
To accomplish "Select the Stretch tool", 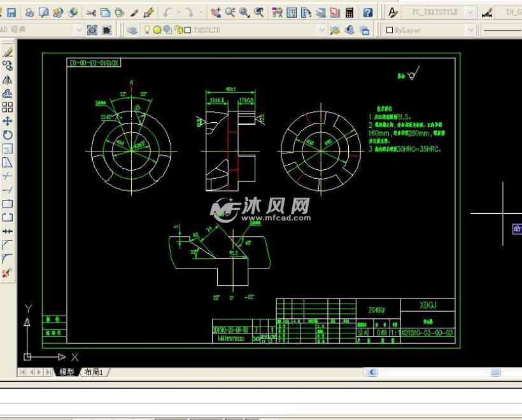I will [x=8, y=162].
